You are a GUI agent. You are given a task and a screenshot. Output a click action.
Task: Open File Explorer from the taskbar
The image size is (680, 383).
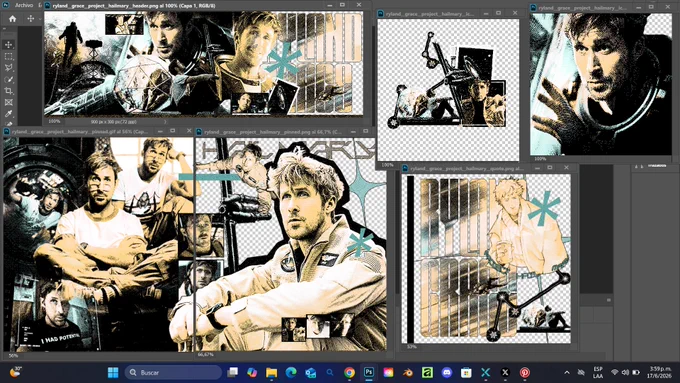271,373
